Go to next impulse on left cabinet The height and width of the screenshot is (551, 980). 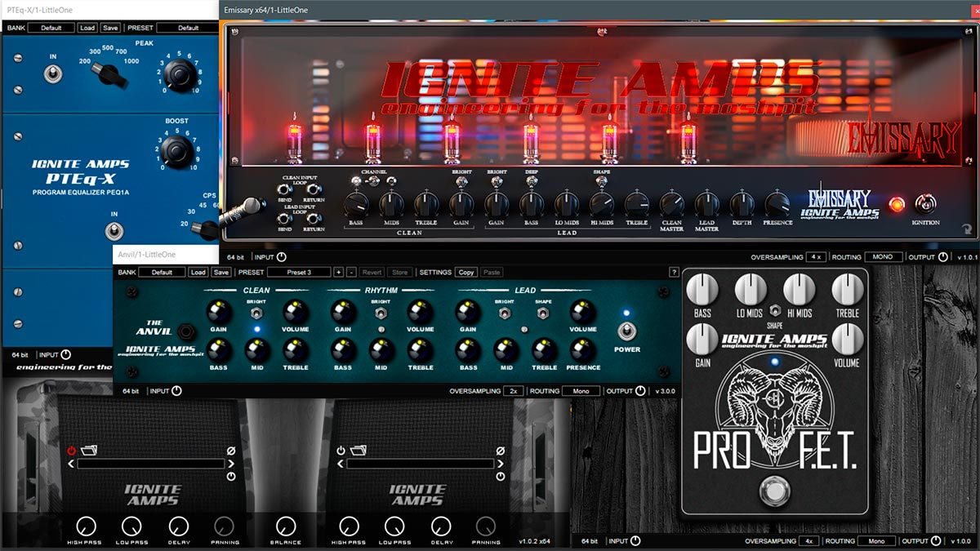[231, 464]
